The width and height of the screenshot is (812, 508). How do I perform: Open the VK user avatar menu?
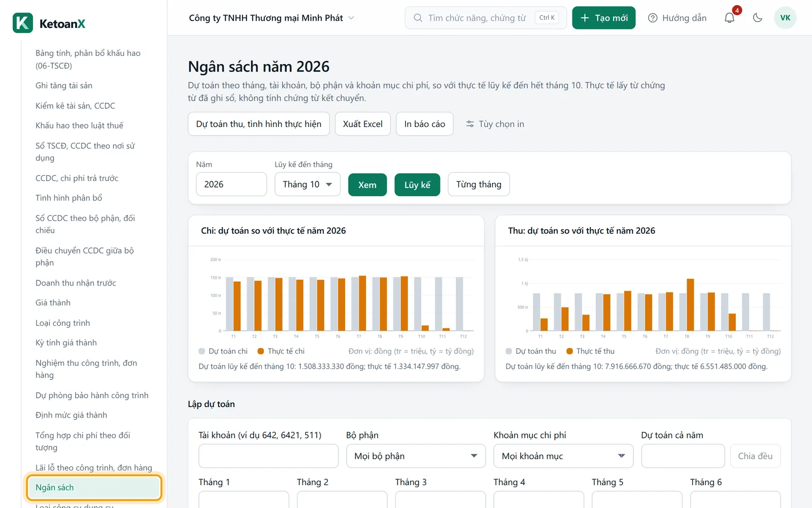pyautogui.click(x=785, y=18)
